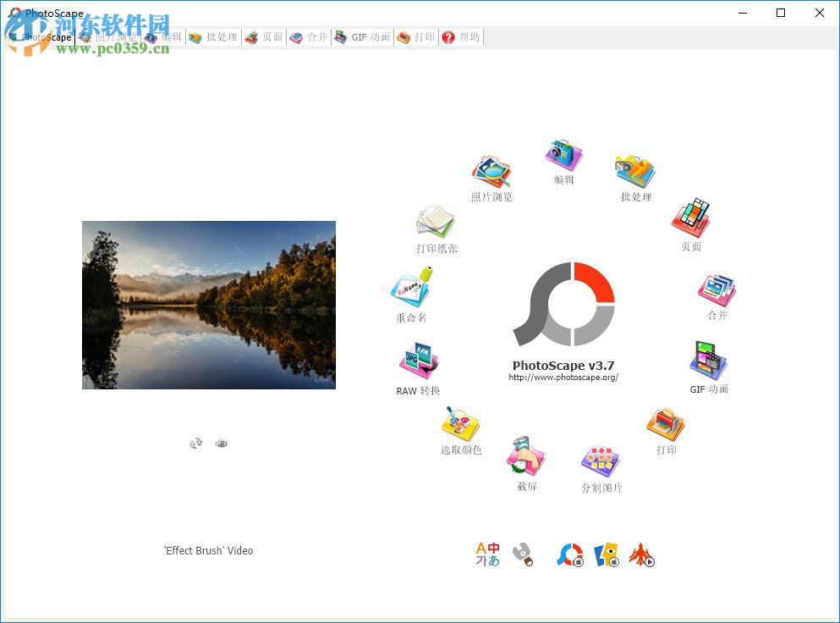Click the PhotoScape video icon at bottom
The height and width of the screenshot is (623, 840).
click(x=570, y=554)
